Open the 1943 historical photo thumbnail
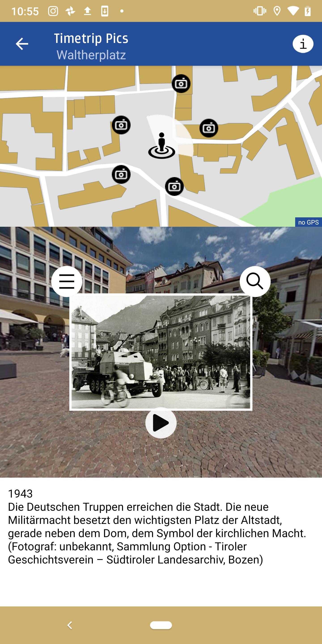Viewport: 322px width, 644px height. pos(161,352)
